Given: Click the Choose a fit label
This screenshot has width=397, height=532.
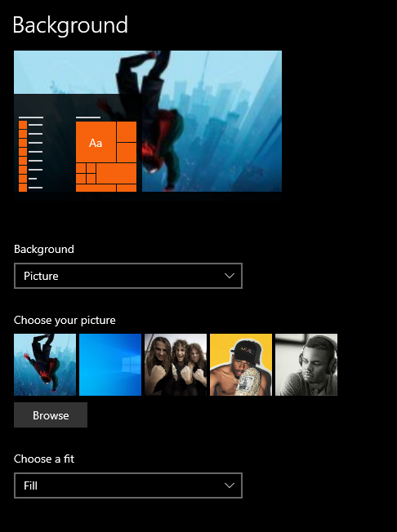Looking at the screenshot, I should pos(44,459).
